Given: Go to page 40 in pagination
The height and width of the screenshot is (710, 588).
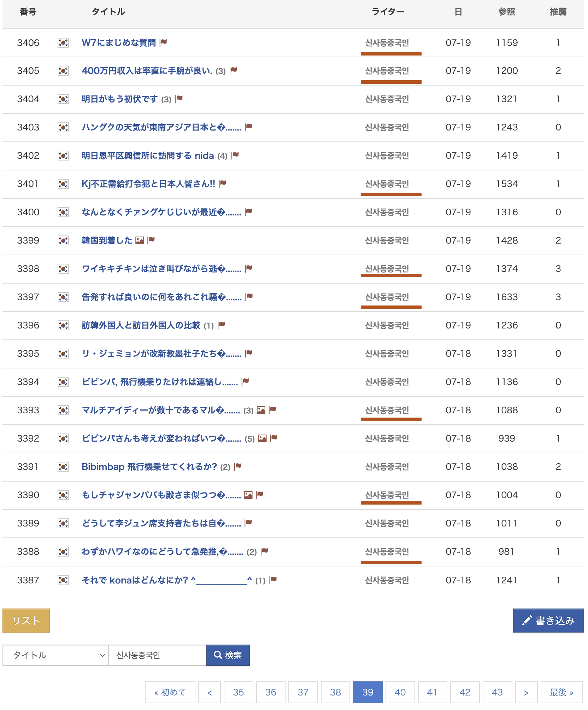Looking at the screenshot, I should pyautogui.click(x=400, y=692).
